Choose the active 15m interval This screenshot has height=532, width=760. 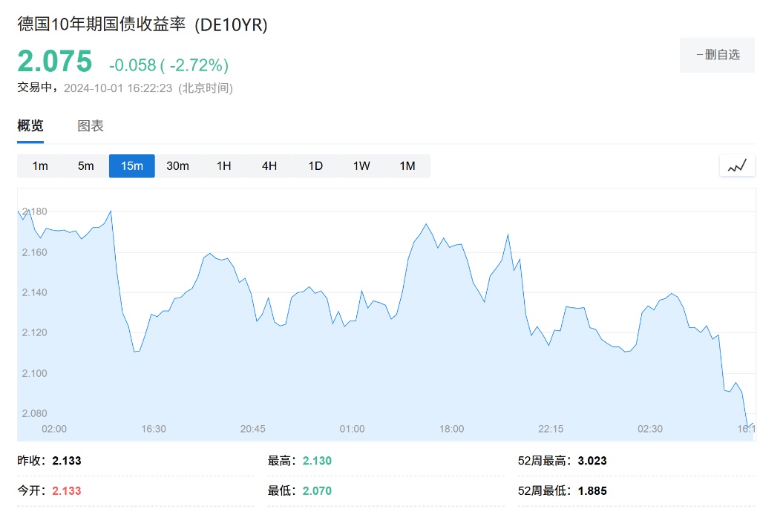tap(132, 166)
